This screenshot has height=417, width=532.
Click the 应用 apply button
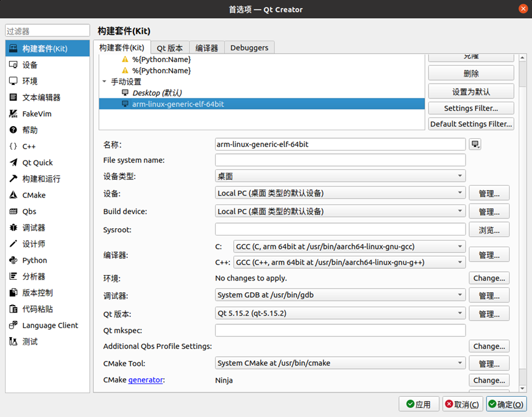418,404
